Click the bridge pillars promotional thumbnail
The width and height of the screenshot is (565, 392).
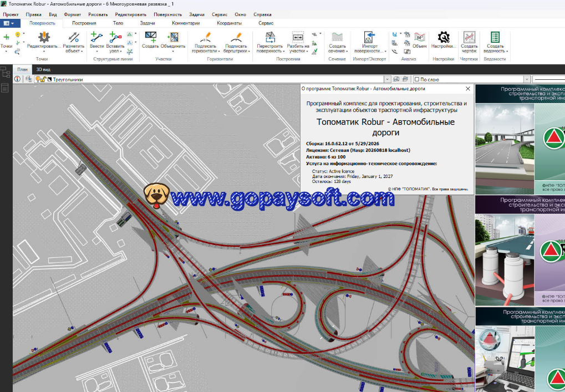pyautogui.click(x=505, y=259)
